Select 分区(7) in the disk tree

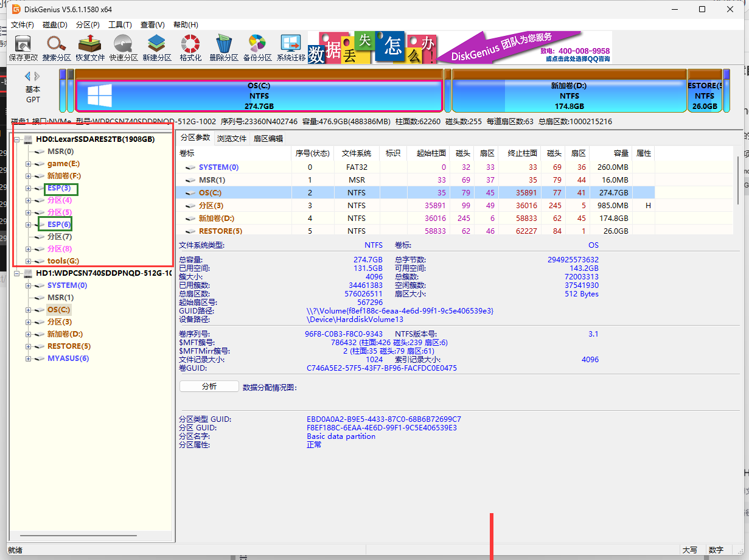(x=59, y=237)
